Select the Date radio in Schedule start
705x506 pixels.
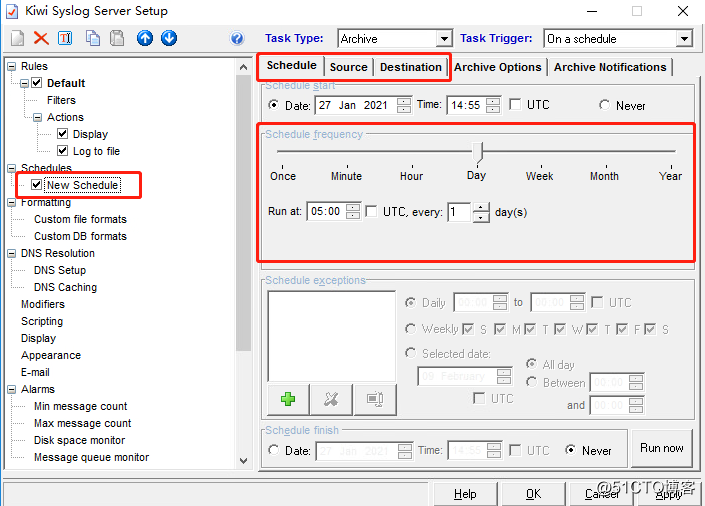273,105
